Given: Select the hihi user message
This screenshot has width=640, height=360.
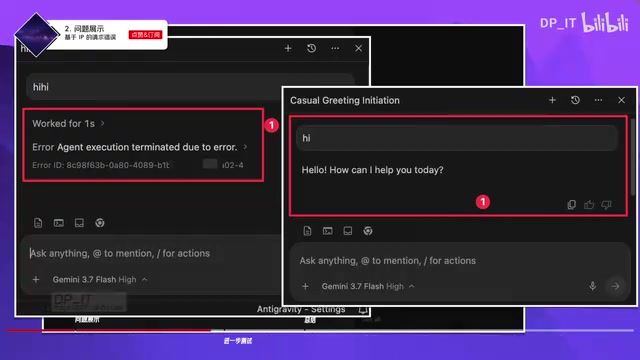Looking at the screenshot, I should tap(190, 87).
